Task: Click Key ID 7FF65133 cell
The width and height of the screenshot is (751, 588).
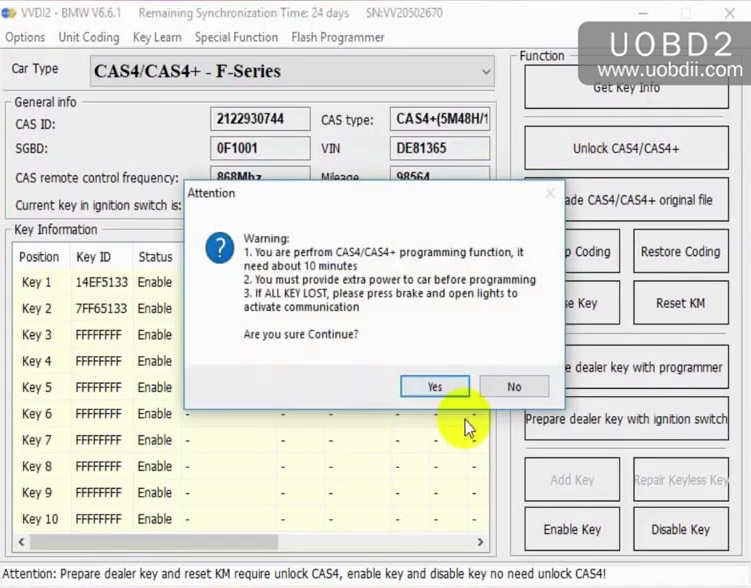Action: tap(102, 308)
